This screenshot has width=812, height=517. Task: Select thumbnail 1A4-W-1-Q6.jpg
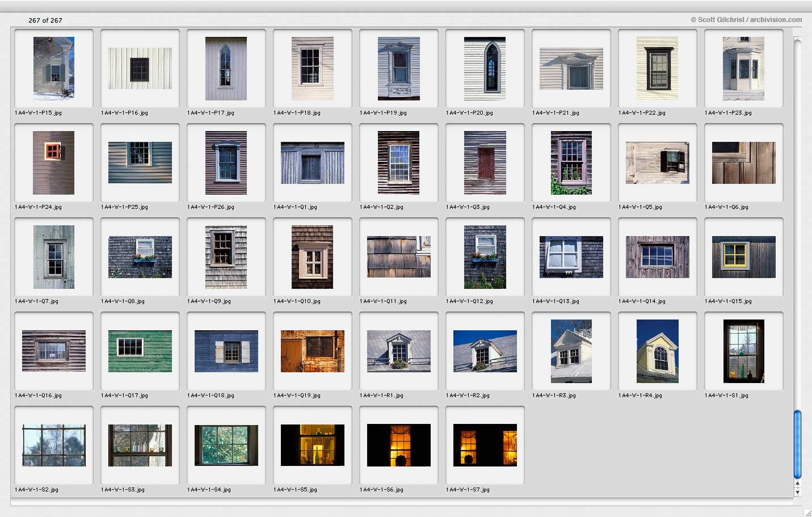[x=744, y=162]
